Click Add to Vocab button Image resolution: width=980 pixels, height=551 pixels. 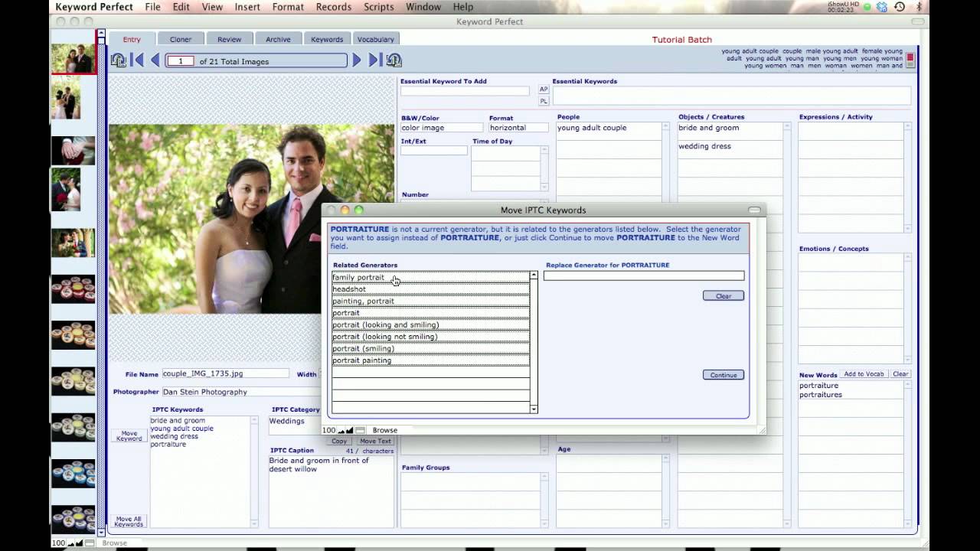(864, 374)
